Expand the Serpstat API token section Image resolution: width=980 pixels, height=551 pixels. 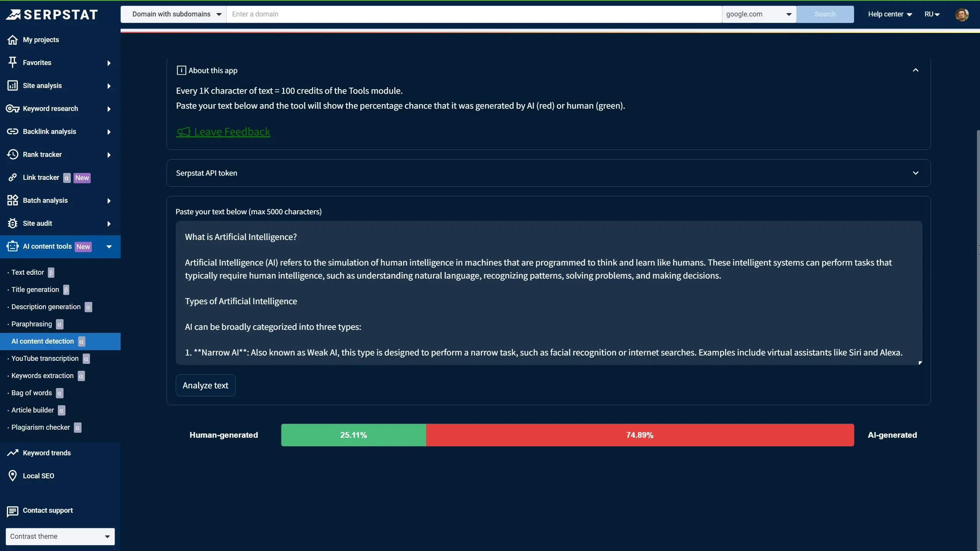click(915, 173)
